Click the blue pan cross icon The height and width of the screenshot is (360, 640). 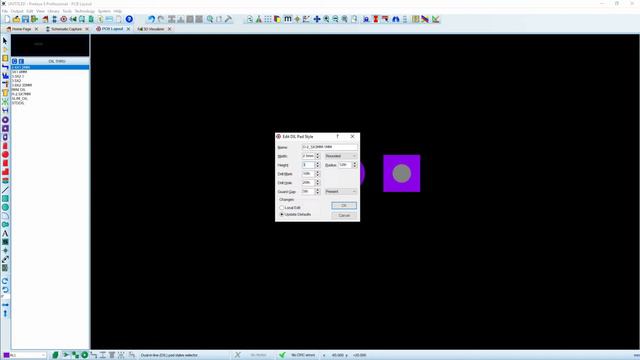tap(317, 19)
